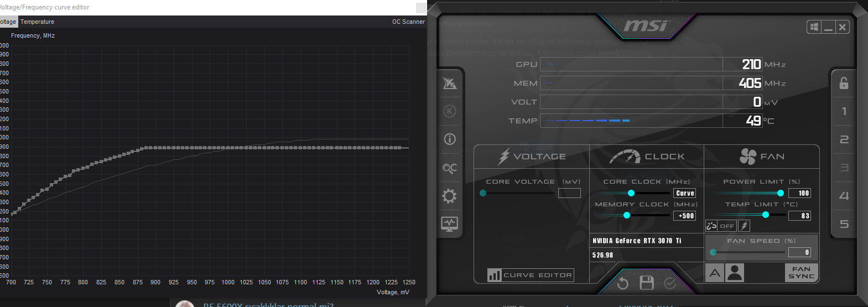Select profile slot 4 in Afterburner
Image resolution: width=868 pixels, height=307 pixels.
(x=844, y=196)
